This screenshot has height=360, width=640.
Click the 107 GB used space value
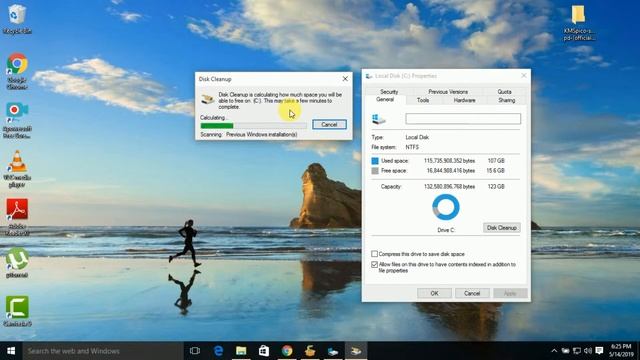point(496,161)
